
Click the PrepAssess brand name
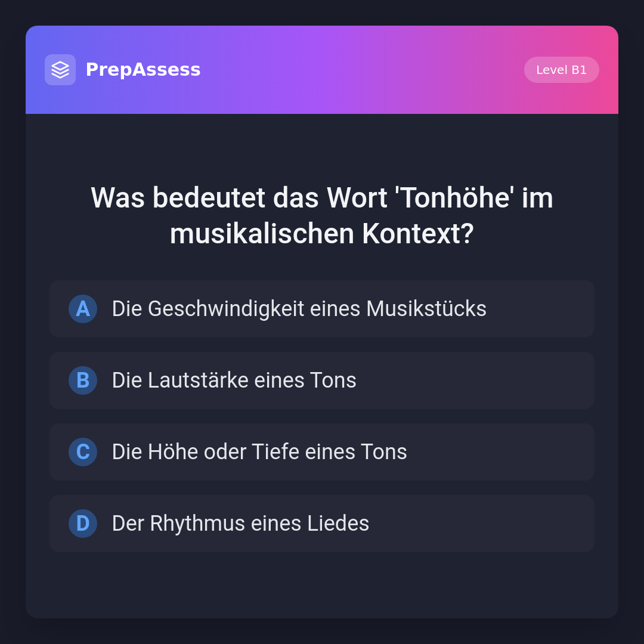coord(143,70)
